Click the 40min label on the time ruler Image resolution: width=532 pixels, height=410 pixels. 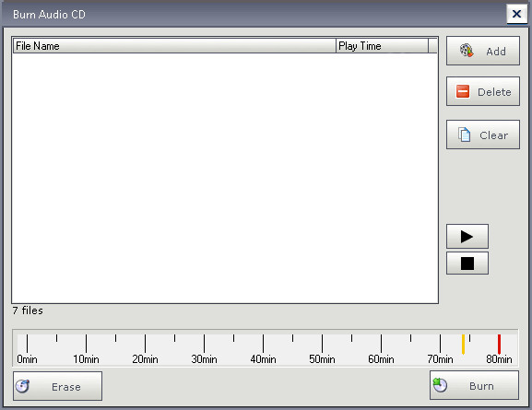click(x=263, y=359)
